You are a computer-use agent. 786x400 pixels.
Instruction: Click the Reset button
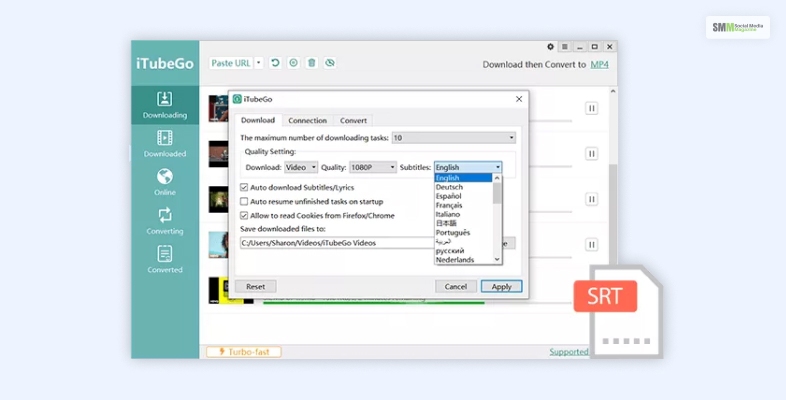click(256, 287)
